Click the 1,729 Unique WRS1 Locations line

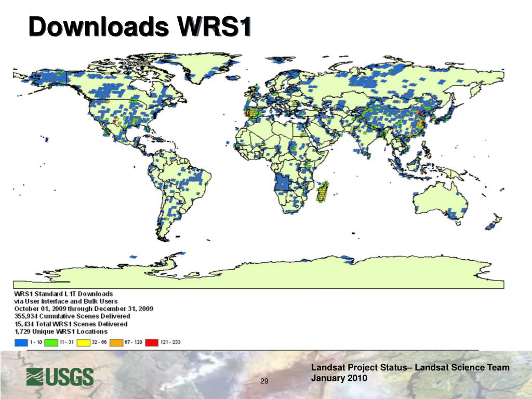[61, 331]
